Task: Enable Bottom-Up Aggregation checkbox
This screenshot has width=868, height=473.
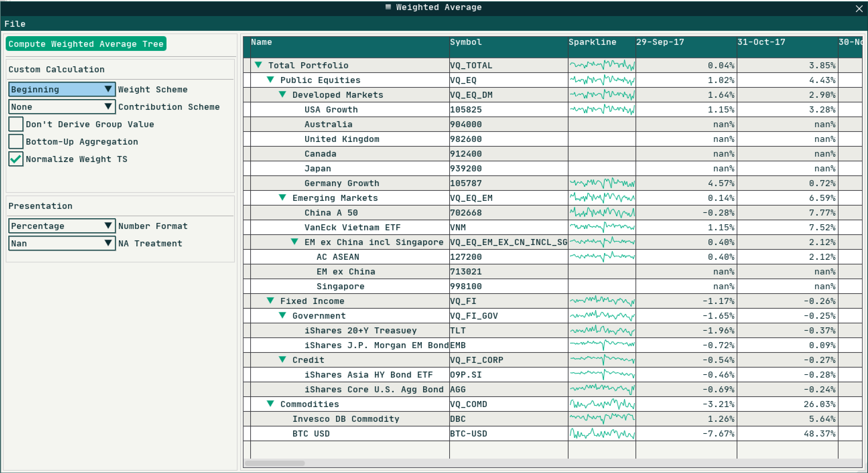Action: point(16,142)
